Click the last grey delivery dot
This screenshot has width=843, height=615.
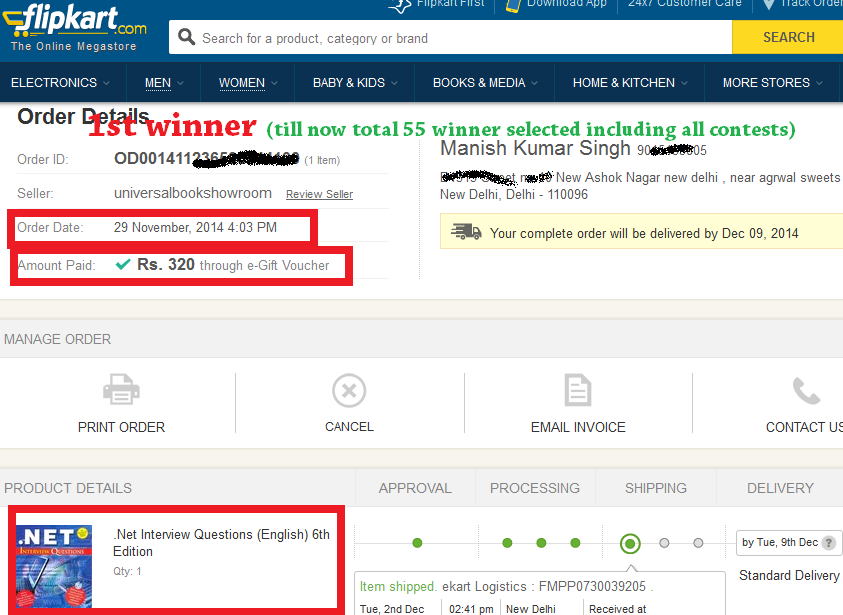click(x=698, y=543)
